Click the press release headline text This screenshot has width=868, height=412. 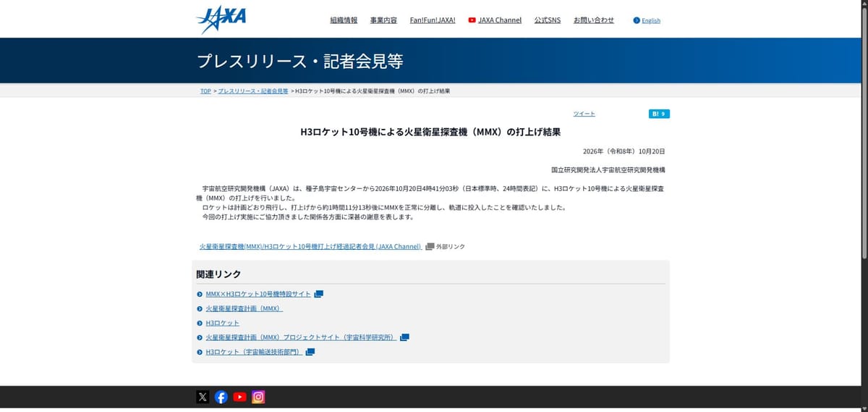click(x=430, y=133)
